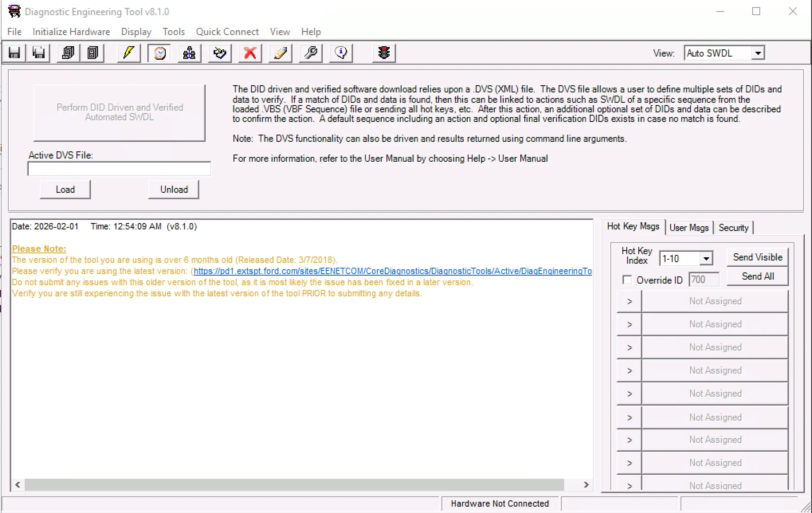Expand the Hot Key Index dropdown
The width and height of the screenshot is (812, 513).
(706, 258)
